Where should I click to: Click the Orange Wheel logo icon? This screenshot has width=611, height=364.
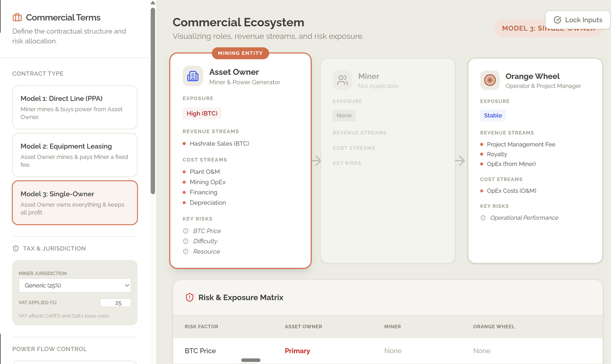tap(490, 80)
